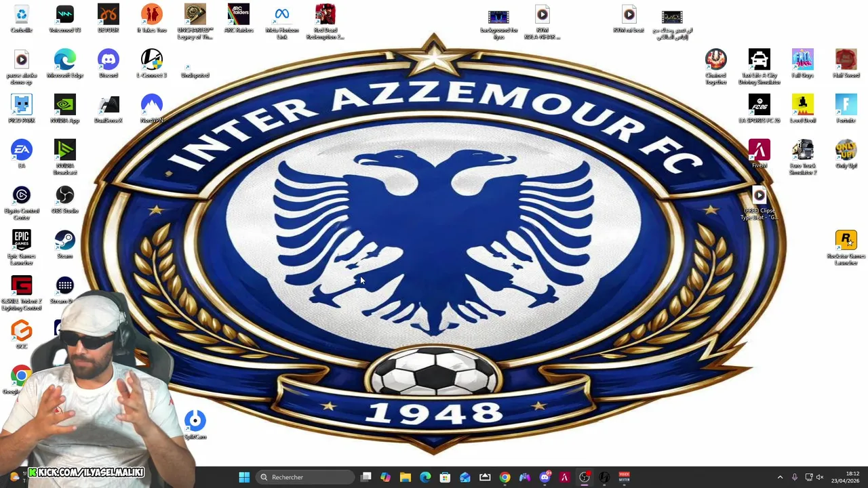This screenshot has height=488, width=868.
Task: Select the NVIDIA Broadcast shortcut
Action: [x=65, y=157]
